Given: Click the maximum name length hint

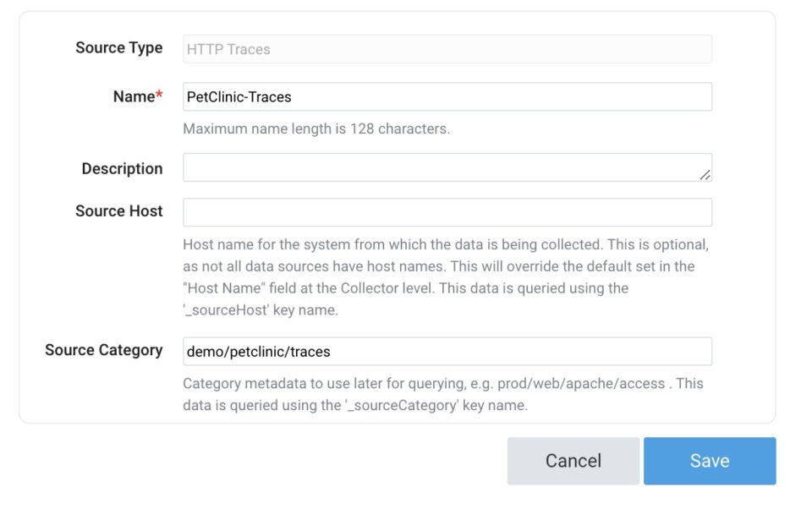Looking at the screenshot, I should tap(316, 129).
